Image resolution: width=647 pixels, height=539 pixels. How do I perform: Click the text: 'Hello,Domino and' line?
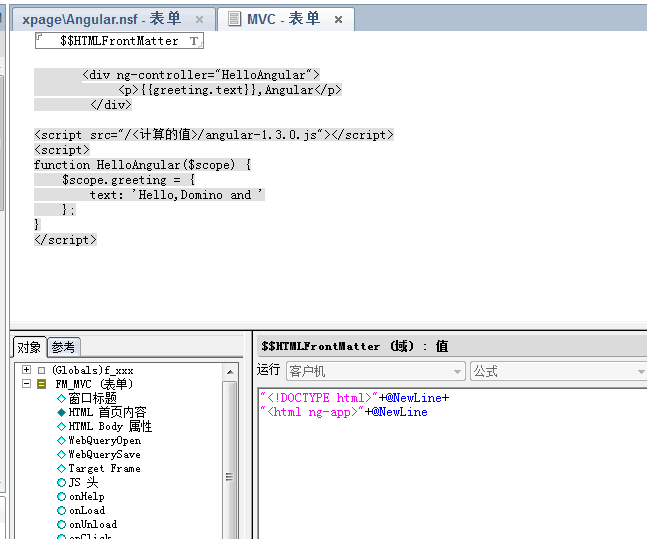(x=177, y=195)
